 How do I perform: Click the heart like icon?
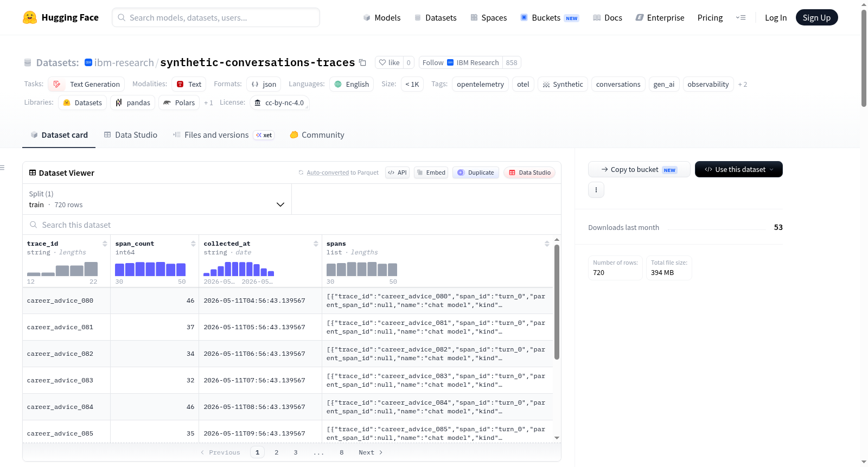coord(382,62)
